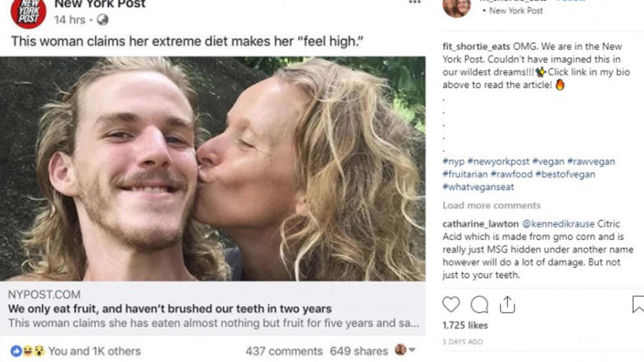
Task: Open the profile selector dropdown beside shares
Action: 405,350
